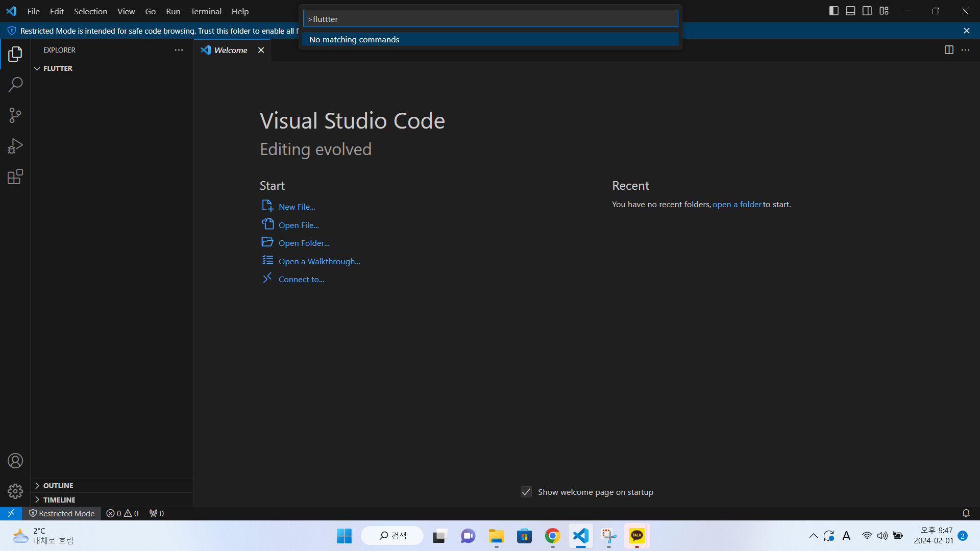
Task: Open the notifications bell in status bar
Action: pyautogui.click(x=966, y=513)
